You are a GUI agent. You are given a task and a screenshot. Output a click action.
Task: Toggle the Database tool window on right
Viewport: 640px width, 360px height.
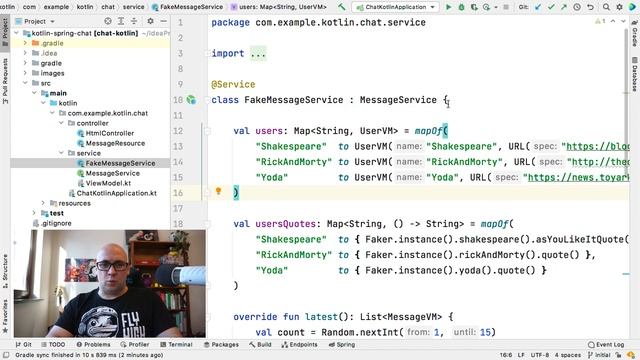(635, 74)
